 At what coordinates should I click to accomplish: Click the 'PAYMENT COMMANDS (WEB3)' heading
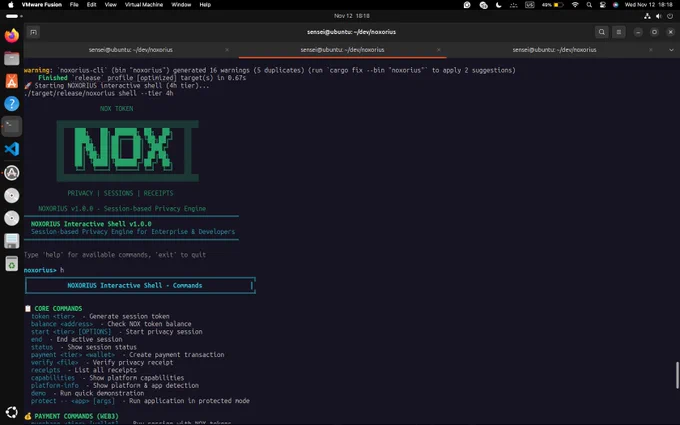tap(76, 416)
